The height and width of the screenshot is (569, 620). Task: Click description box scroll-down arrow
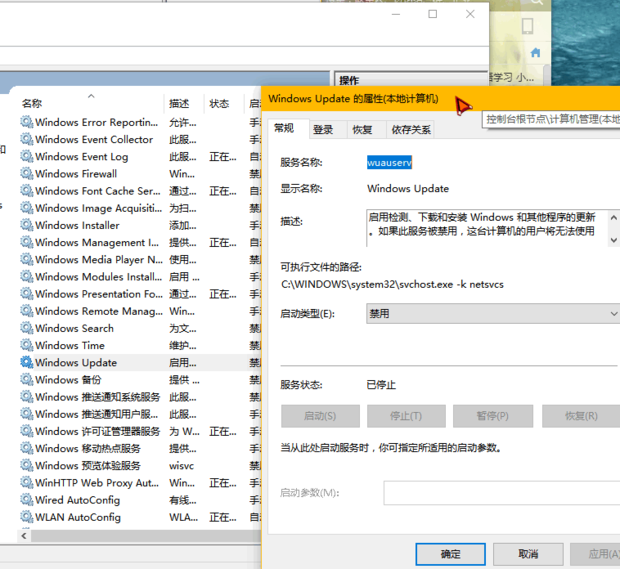tap(613, 240)
